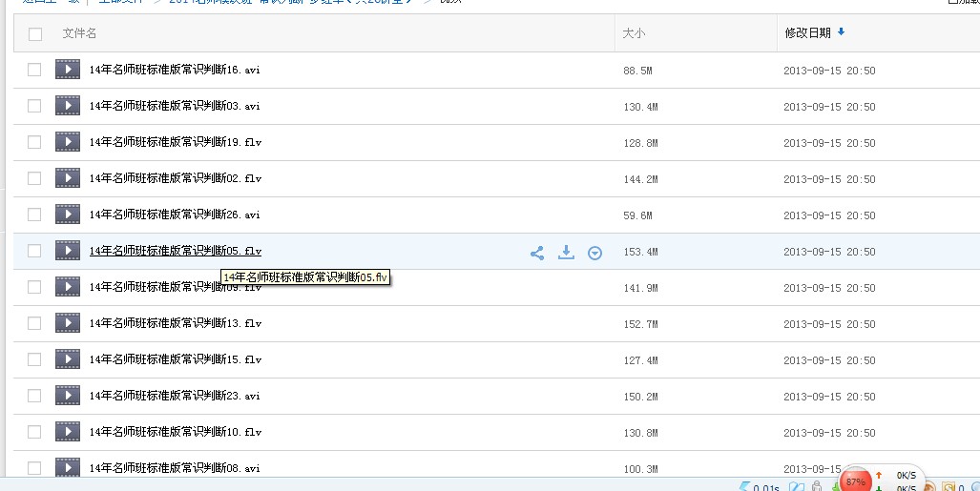Click video icon of 常识判断16.avi

pos(68,70)
